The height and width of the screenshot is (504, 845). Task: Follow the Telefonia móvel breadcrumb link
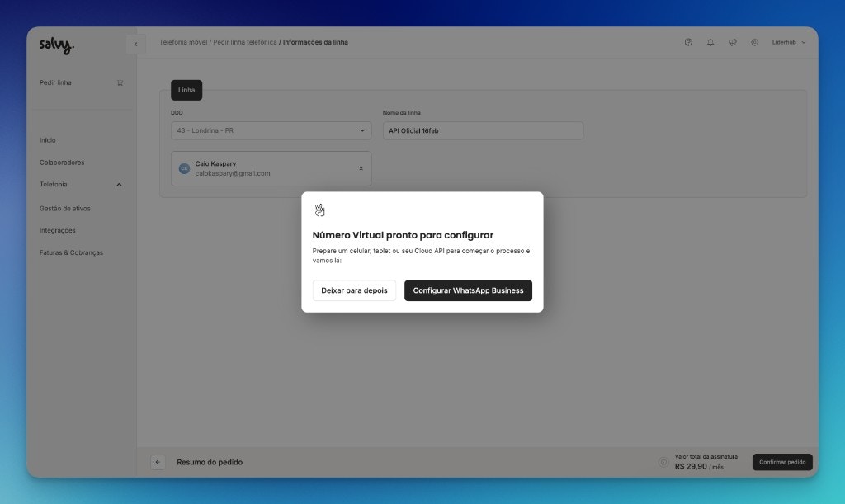tap(183, 42)
